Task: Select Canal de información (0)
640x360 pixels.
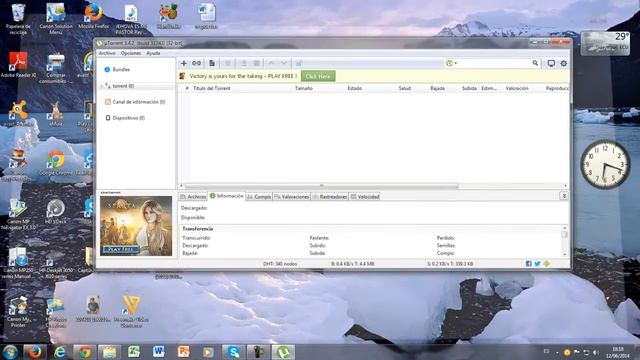Action: point(139,102)
